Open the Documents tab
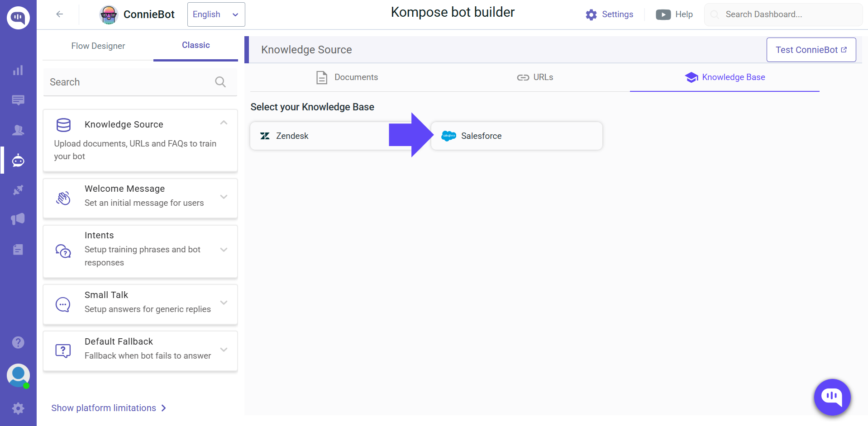Image resolution: width=868 pixels, height=426 pixels. 347,77
